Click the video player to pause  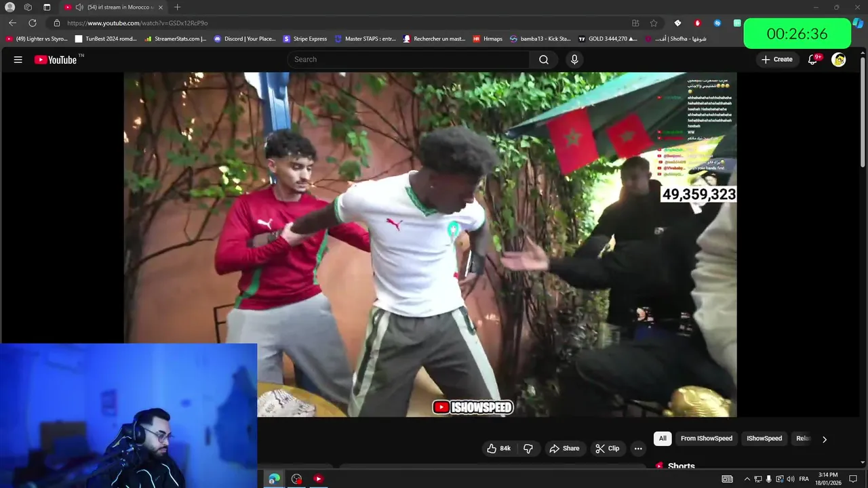430,244
